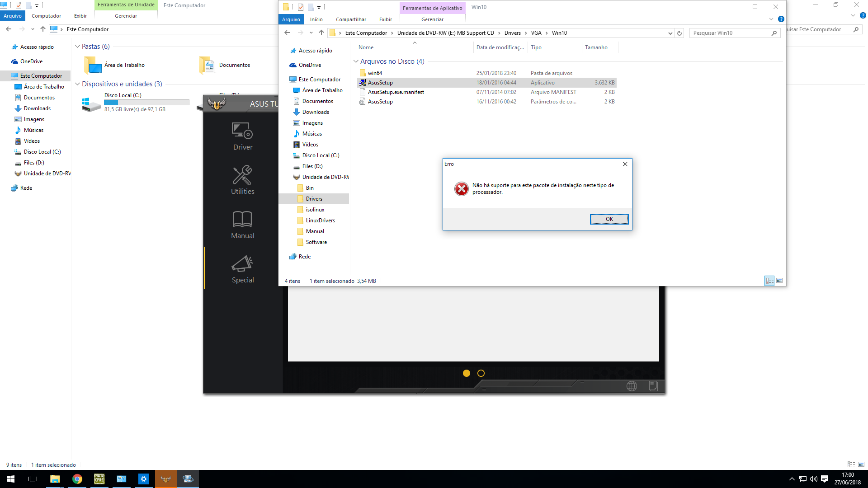Open Exibir tab in Win10 window
The image size is (868, 488).
(x=386, y=19)
